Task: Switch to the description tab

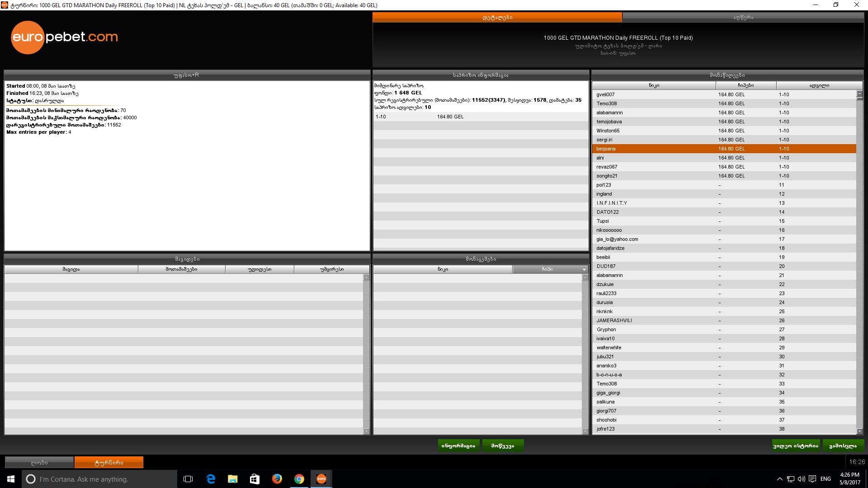Action: (x=743, y=18)
